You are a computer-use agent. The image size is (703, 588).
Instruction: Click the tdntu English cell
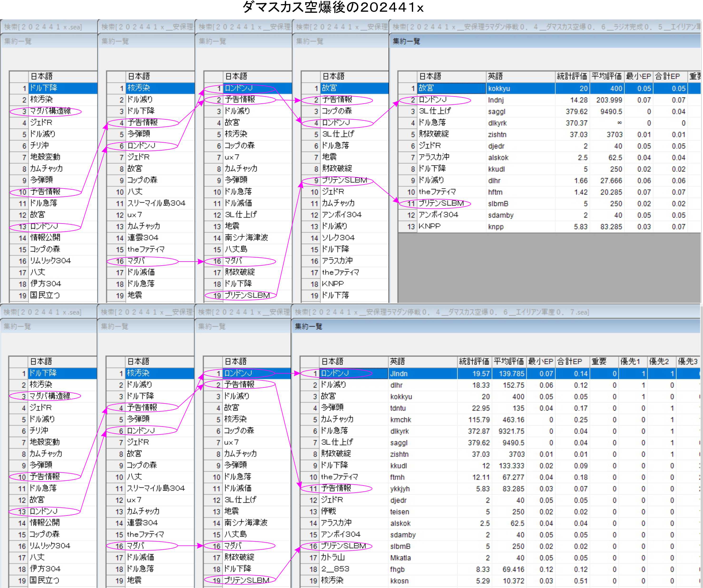422,408
